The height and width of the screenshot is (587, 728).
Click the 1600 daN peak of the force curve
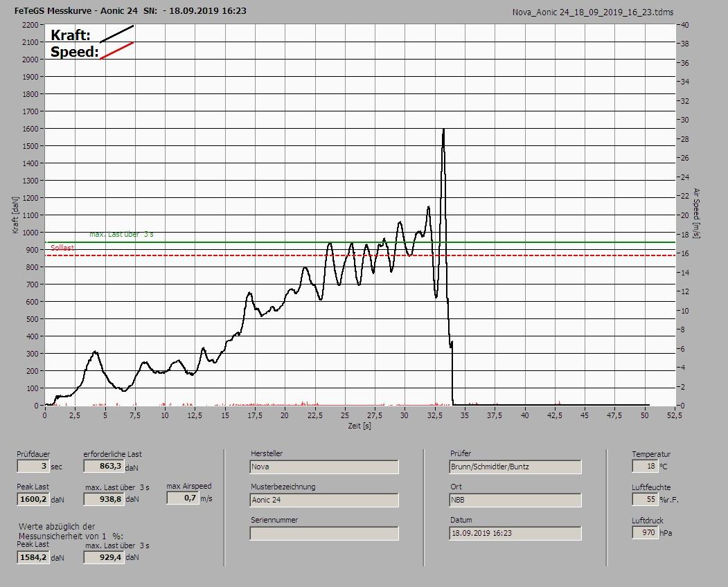click(443, 129)
